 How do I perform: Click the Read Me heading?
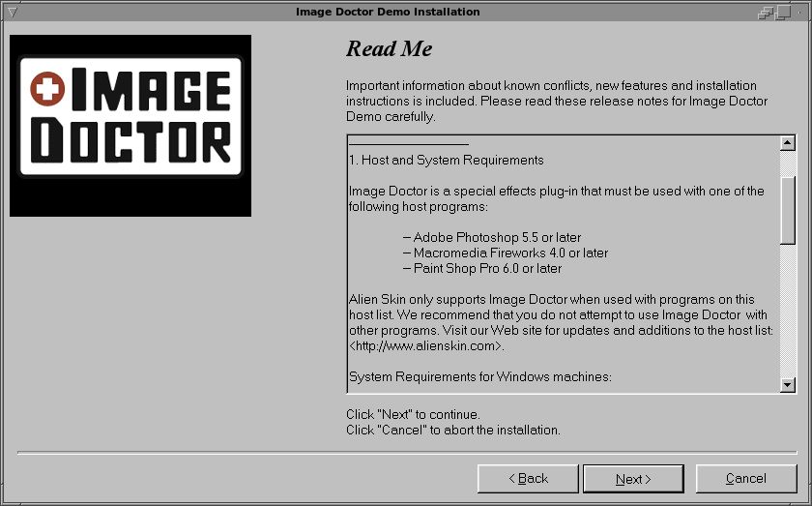click(389, 48)
